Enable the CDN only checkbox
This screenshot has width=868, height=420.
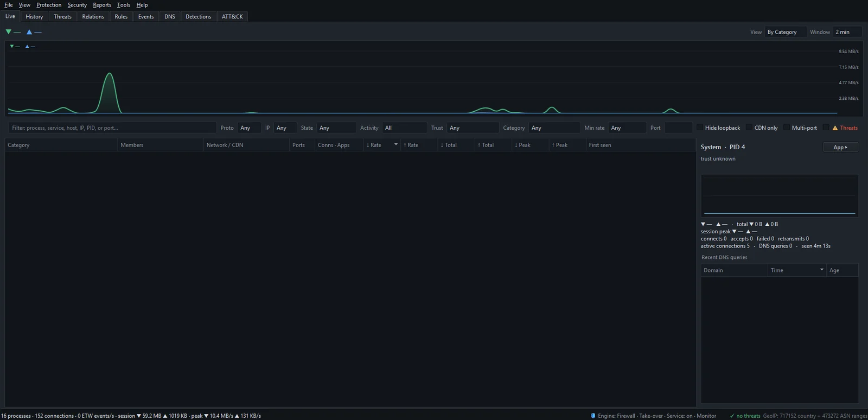(749, 128)
